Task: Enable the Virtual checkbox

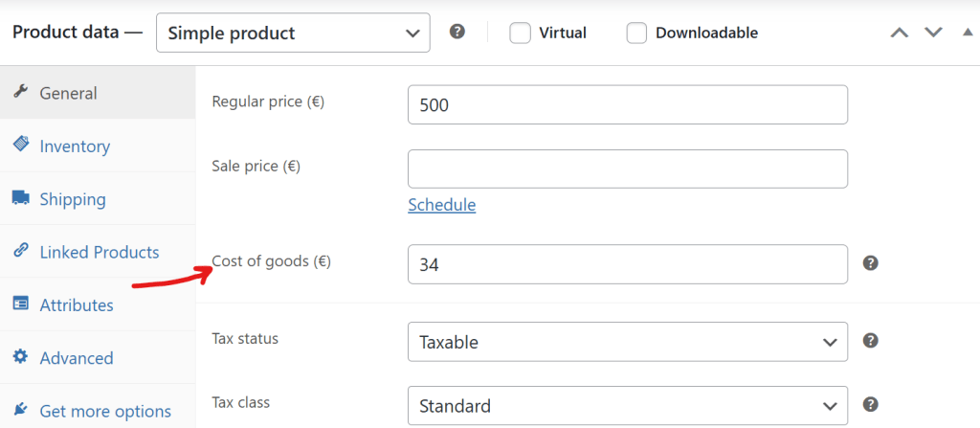Action: pos(520,34)
